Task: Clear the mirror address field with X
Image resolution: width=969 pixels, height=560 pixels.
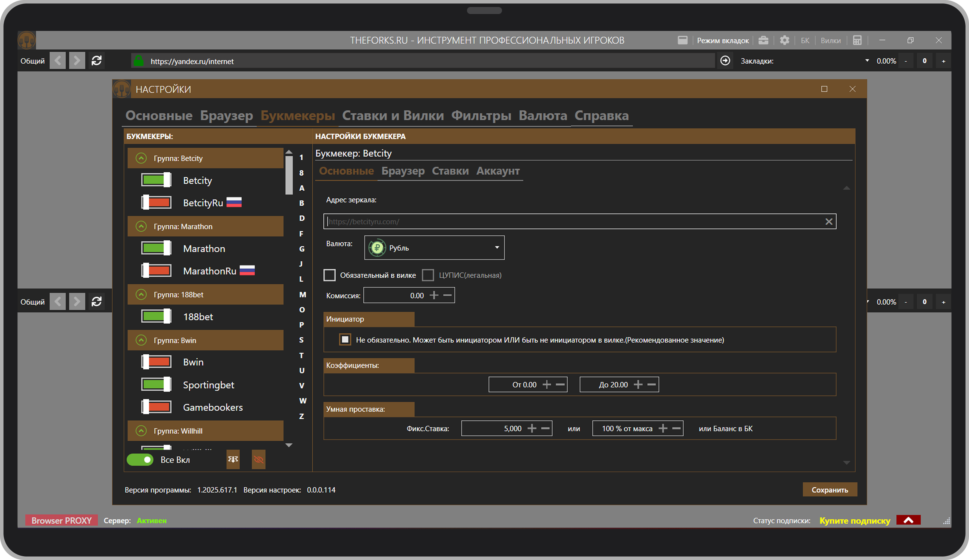Action: coord(829,222)
